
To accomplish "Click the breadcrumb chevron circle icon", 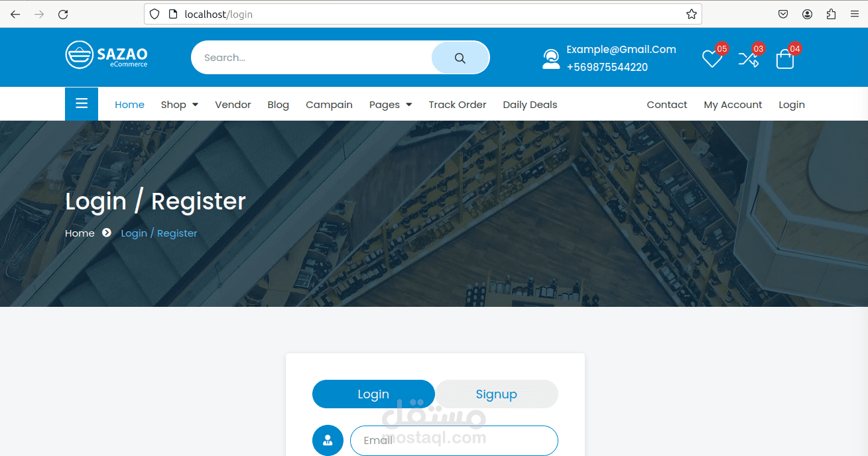I will [x=107, y=233].
